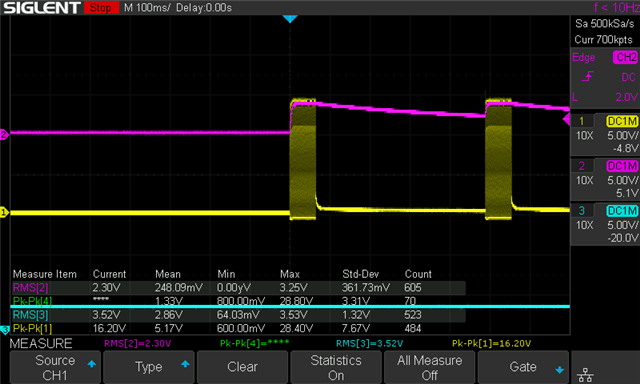640x384 pixels.
Task: Click the red Stop run status indicator
Action: (x=101, y=8)
